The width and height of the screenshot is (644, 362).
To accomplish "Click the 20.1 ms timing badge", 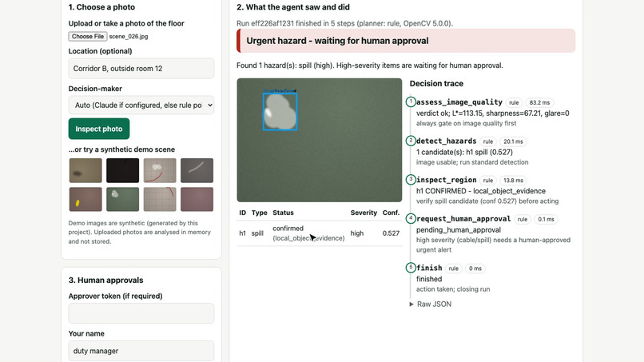I will click(514, 141).
